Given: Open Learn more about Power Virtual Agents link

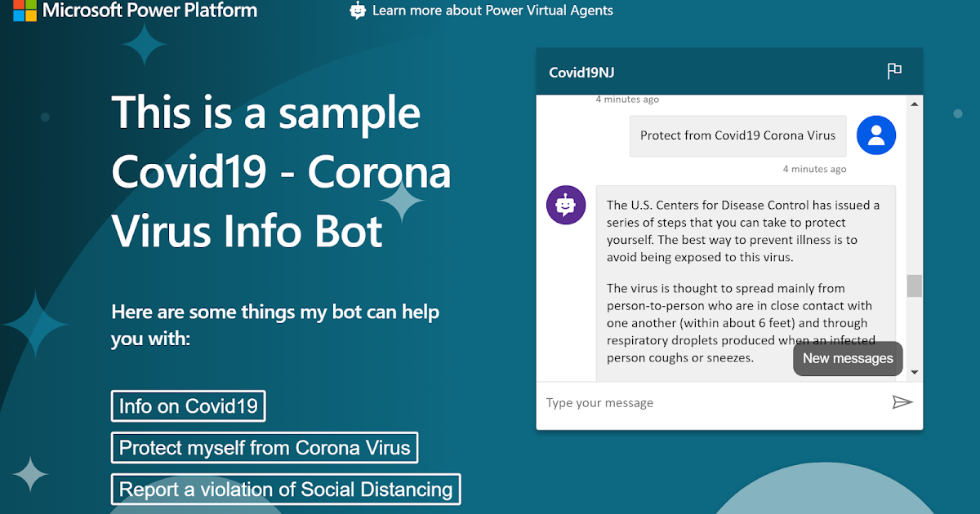Looking at the screenshot, I should click(x=492, y=11).
